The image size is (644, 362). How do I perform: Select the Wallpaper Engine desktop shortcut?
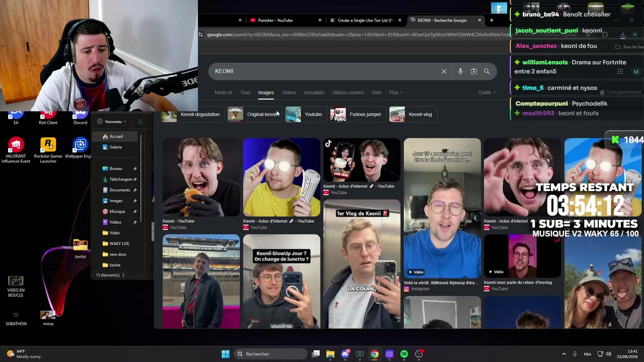(x=79, y=148)
